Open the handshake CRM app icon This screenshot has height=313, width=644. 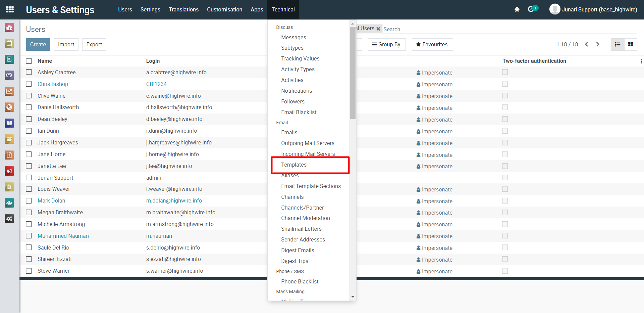click(x=9, y=75)
